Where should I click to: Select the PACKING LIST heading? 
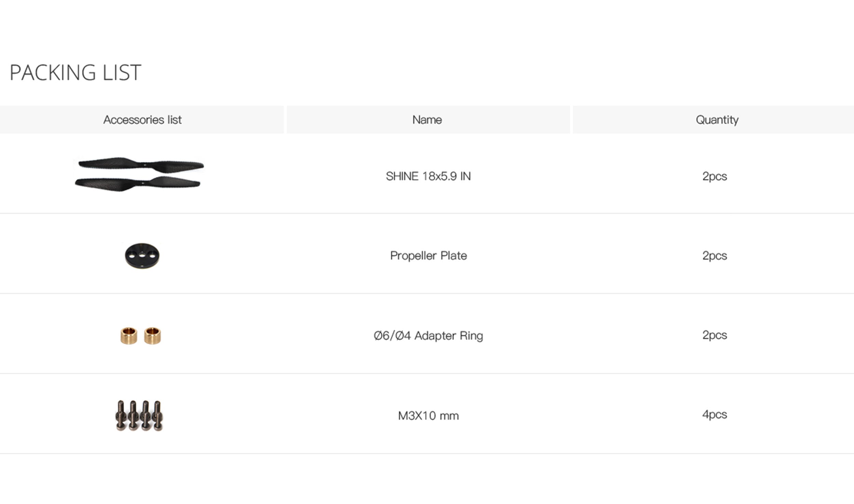click(x=75, y=72)
